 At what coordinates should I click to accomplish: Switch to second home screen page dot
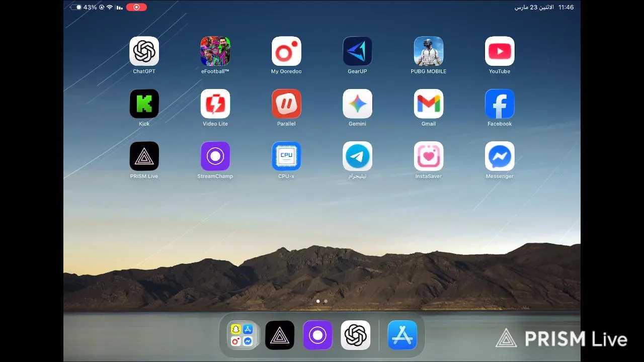[326, 301]
